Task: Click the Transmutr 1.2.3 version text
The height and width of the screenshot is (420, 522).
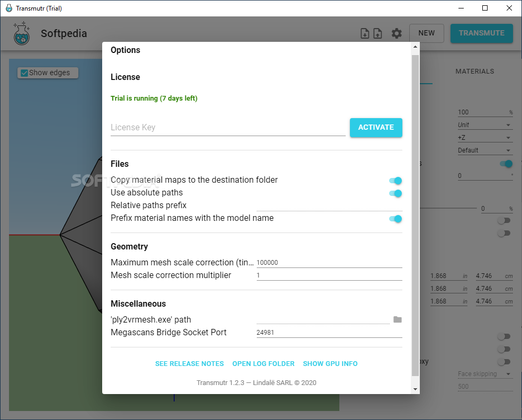Action: coord(256,383)
